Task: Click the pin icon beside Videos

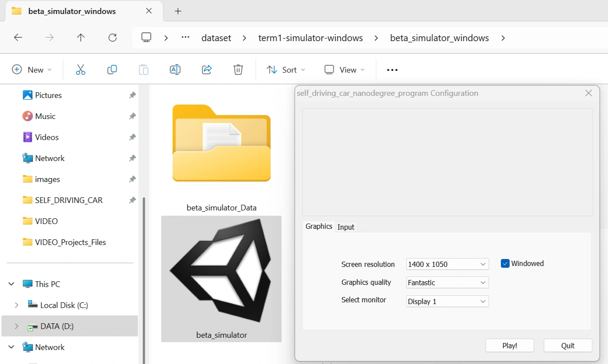Action: tap(132, 137)
